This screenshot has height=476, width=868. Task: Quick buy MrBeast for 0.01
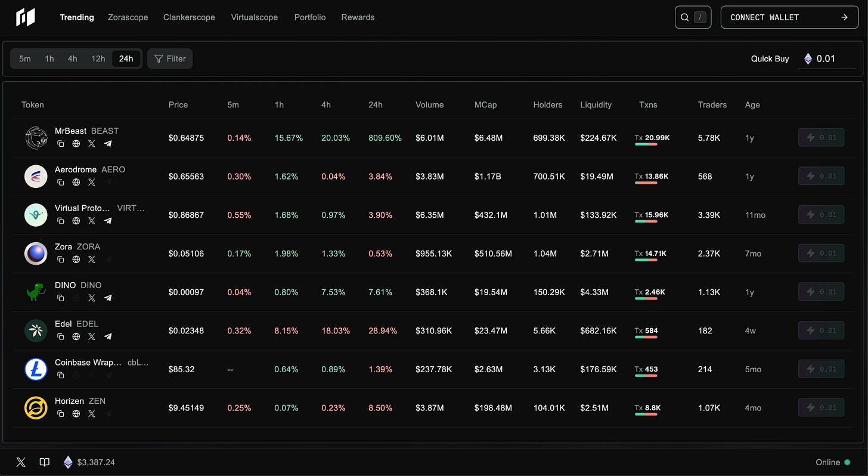tap(821, 138)
